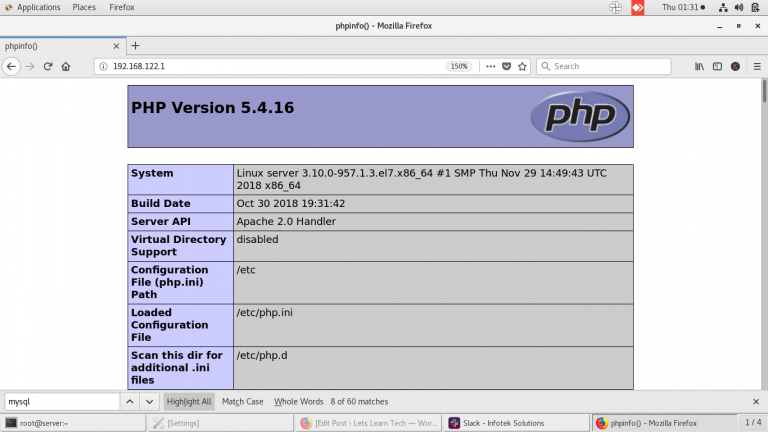
Task: Click the System row label
Action: tap(152, 173)
